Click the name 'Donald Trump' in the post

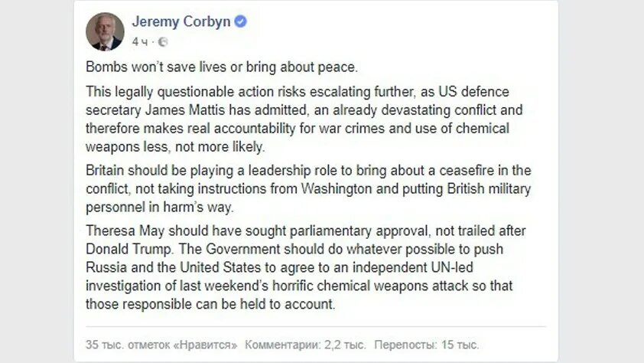(x=129, y=249)
